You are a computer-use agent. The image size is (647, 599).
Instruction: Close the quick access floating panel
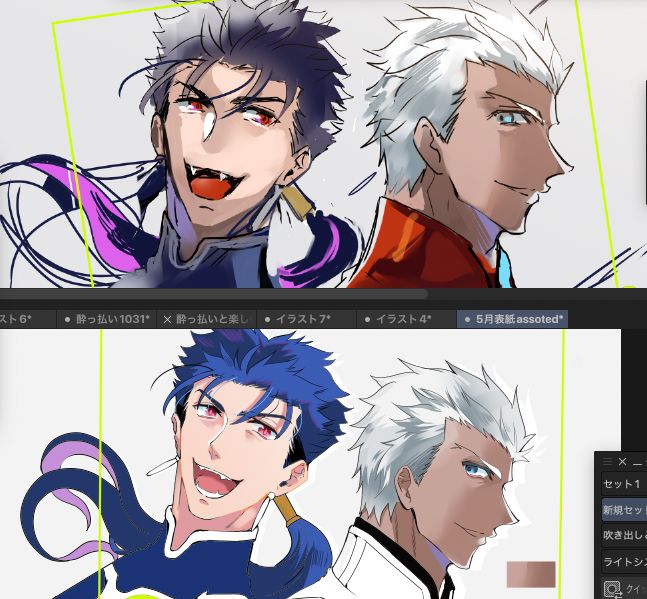click(x=623, y=461)
